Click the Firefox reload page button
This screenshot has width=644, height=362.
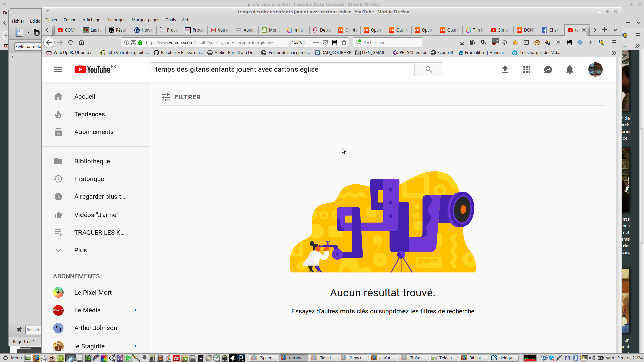click(x=71, y=42)
